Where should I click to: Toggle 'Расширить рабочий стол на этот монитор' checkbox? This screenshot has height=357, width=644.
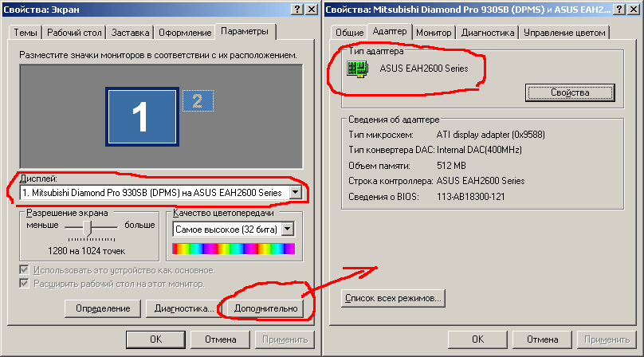[24, 284]
